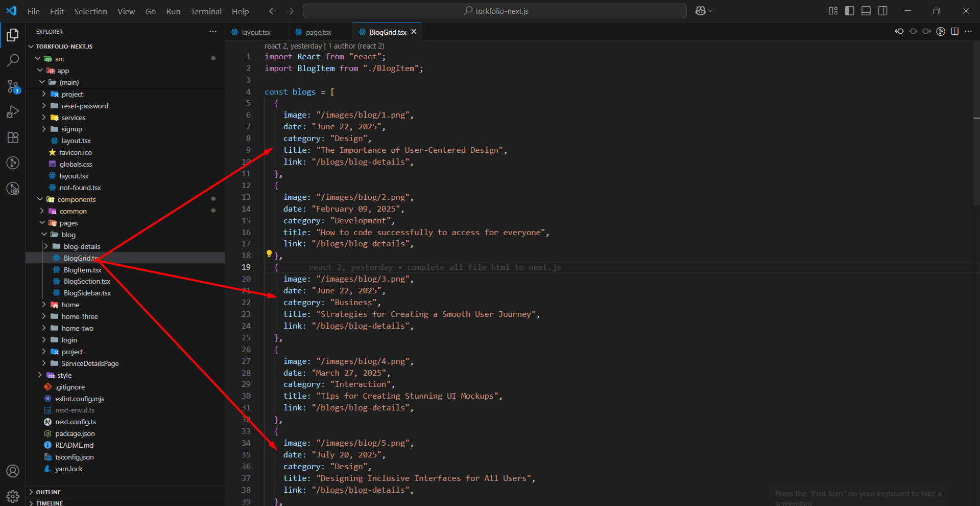Open Source Control view with badge
The image size is (980, 506).
coord(13,86)
